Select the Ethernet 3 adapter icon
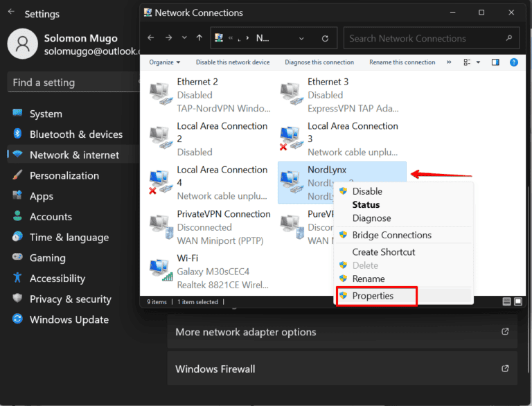Image resolution: width=532 pixels, height=406 pixels. point(292,94)
